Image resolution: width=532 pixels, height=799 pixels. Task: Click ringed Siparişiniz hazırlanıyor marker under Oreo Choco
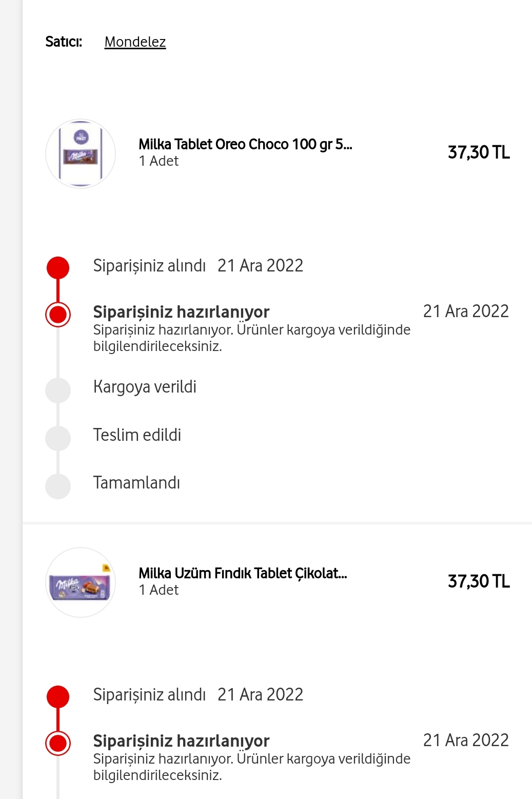click(x=58, y=314)
